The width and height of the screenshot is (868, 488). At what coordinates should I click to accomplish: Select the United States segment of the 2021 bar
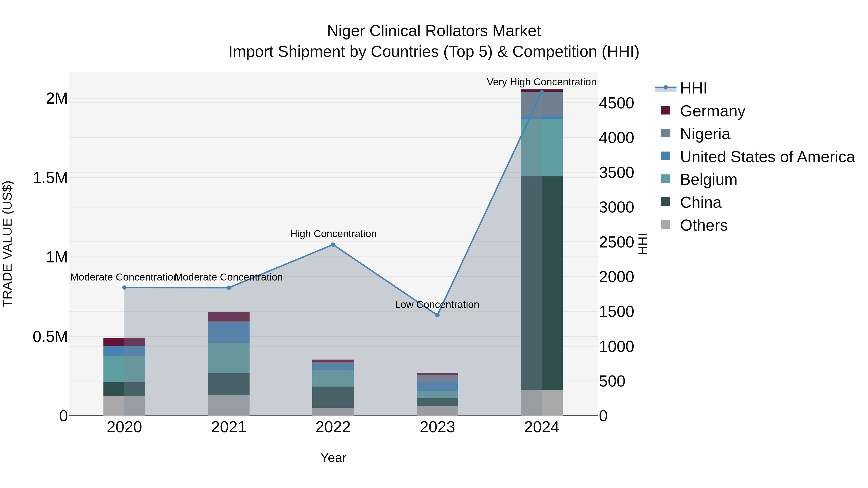point(229,332)
